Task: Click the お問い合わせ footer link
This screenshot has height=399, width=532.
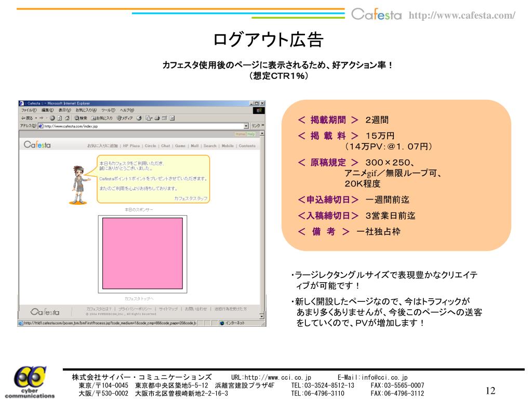Action: tap(196, 309)
